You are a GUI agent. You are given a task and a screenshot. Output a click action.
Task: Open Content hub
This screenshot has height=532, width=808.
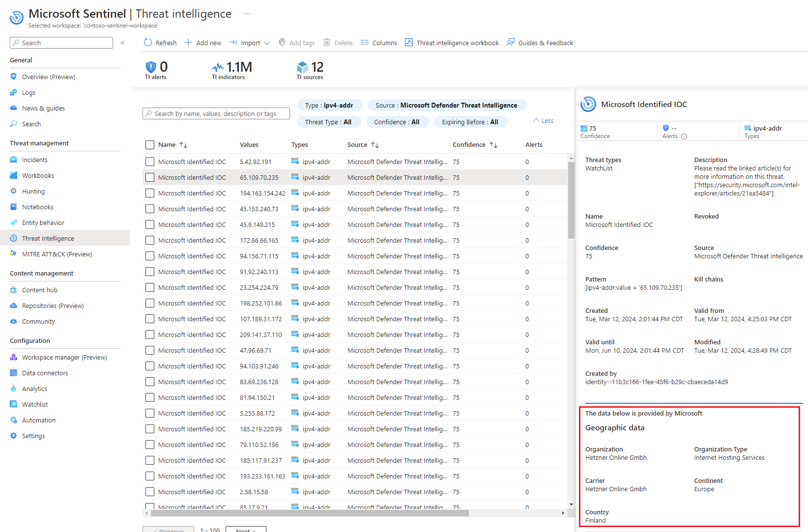(x=40, y=290)
